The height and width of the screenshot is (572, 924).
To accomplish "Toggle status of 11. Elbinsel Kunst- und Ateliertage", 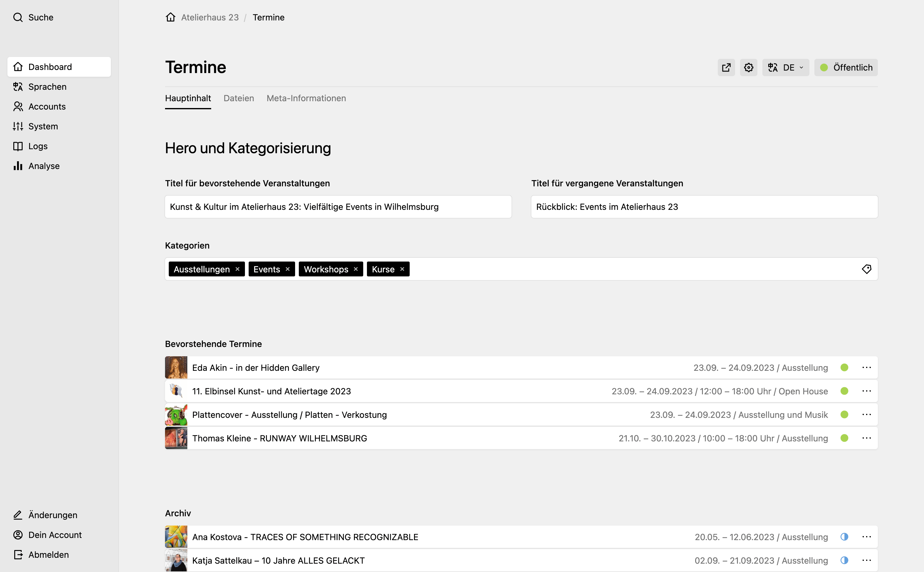I will [844, 391].
